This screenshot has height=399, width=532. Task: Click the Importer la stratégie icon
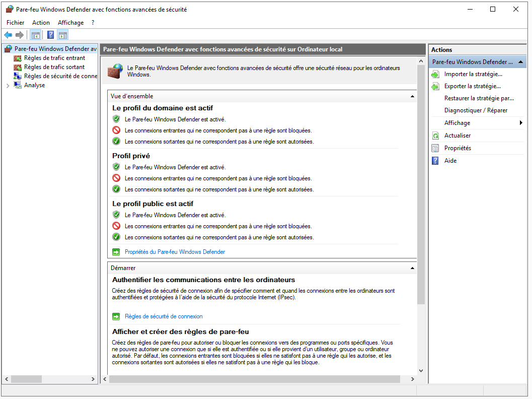[435, 75]
